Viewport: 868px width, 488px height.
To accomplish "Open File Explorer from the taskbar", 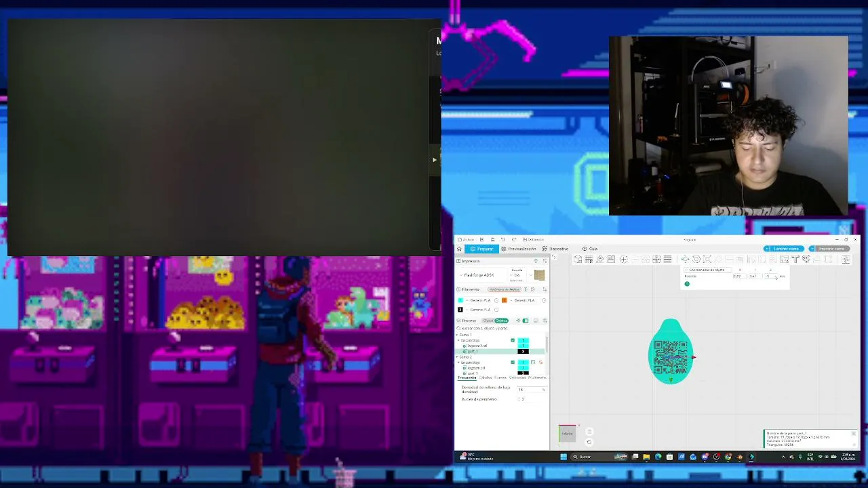I will [x=646, y=457].
